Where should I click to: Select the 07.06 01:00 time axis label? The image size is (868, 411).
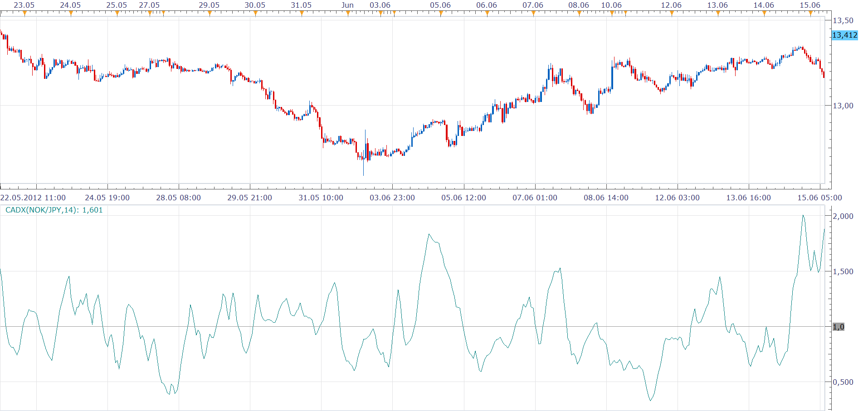[x=535, y=198]
